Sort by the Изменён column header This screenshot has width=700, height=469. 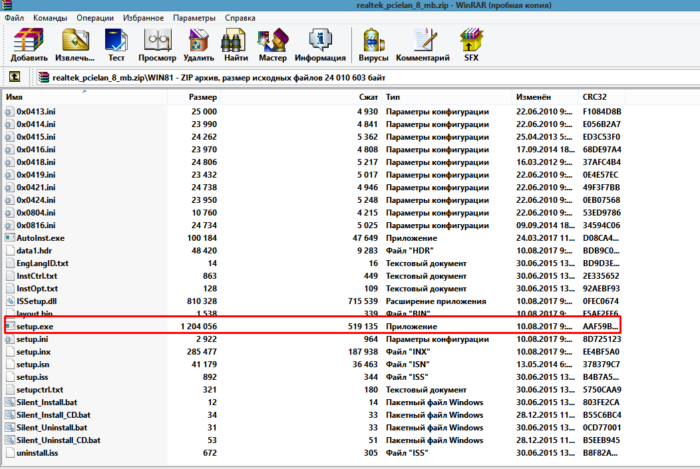pos(545,97)
